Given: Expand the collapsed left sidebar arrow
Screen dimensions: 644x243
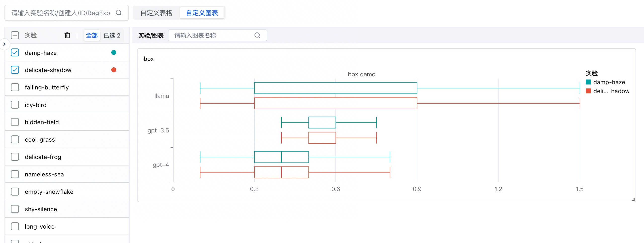Looking at the screenshot, I should (x=4, y=44).
